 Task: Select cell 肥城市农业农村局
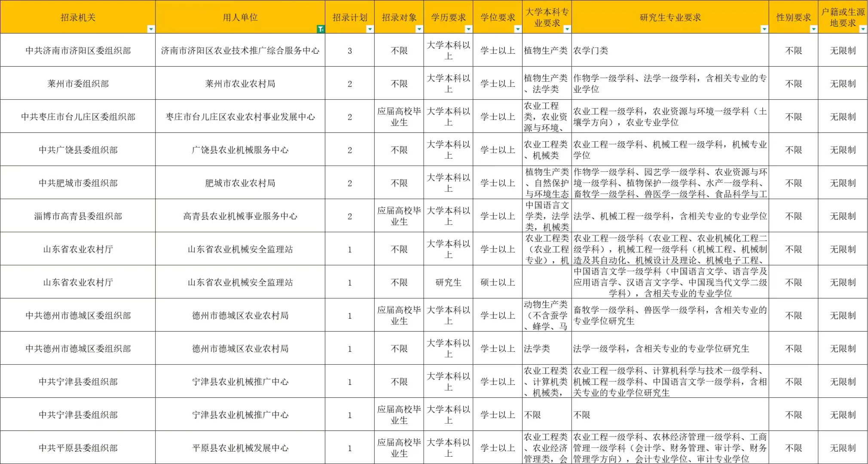coord(240,183)
